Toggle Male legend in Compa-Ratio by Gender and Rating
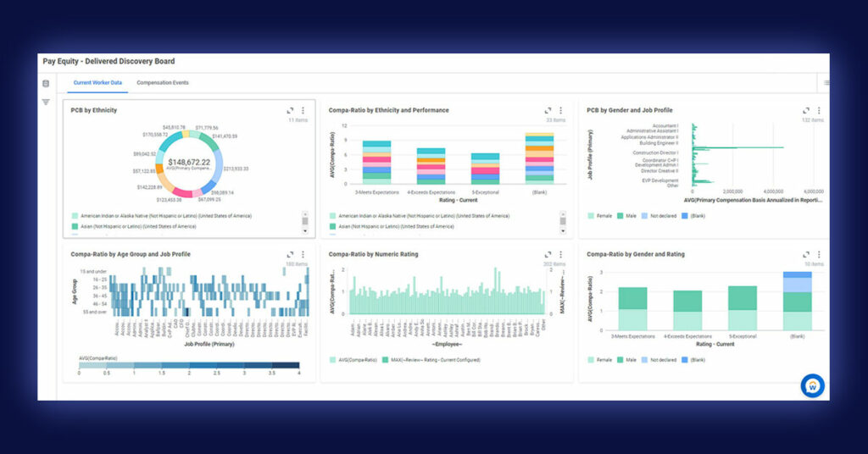This screenshot has width=868, height=454. [627, 360]
